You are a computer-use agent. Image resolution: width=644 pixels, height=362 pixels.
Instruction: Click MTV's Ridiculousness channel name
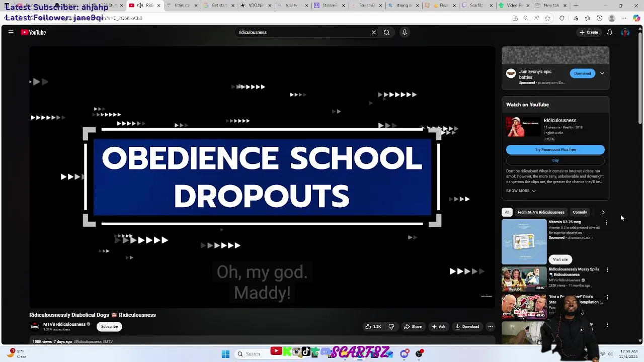pyautogui.click(x=64, y=324)
